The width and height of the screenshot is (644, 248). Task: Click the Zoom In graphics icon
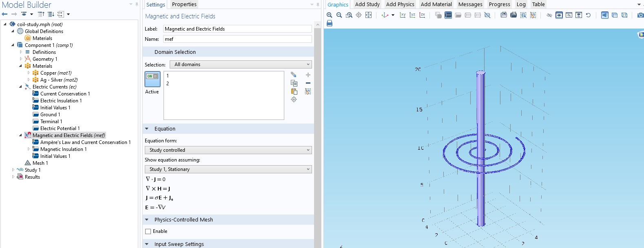[x=329, y=15]
